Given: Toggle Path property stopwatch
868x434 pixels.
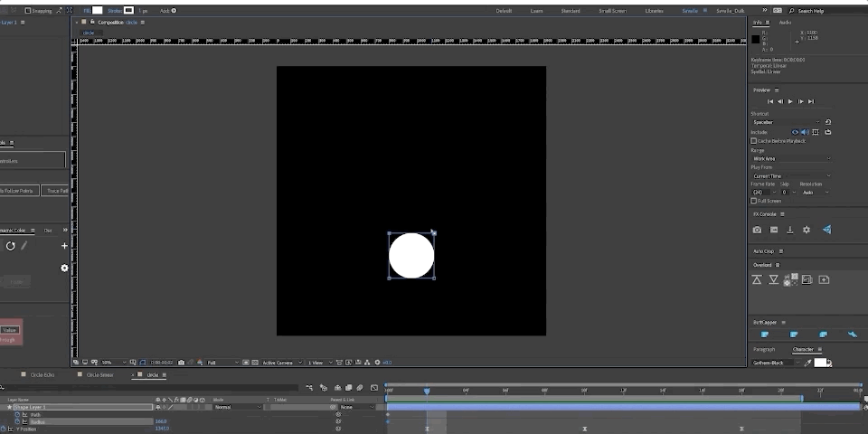Looking at the screenshot, I should coord(17,414).
